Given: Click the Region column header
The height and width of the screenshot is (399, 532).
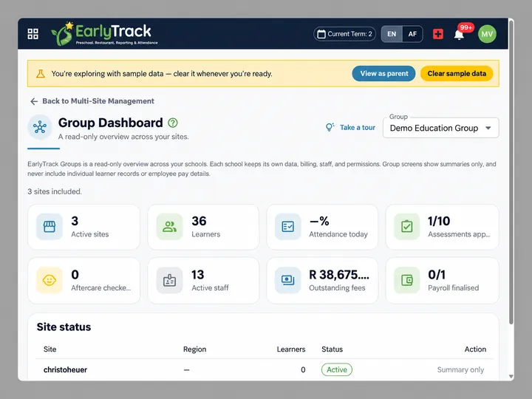Looking at the screenshot, I should pyautogui.click(x=194, y=349).
